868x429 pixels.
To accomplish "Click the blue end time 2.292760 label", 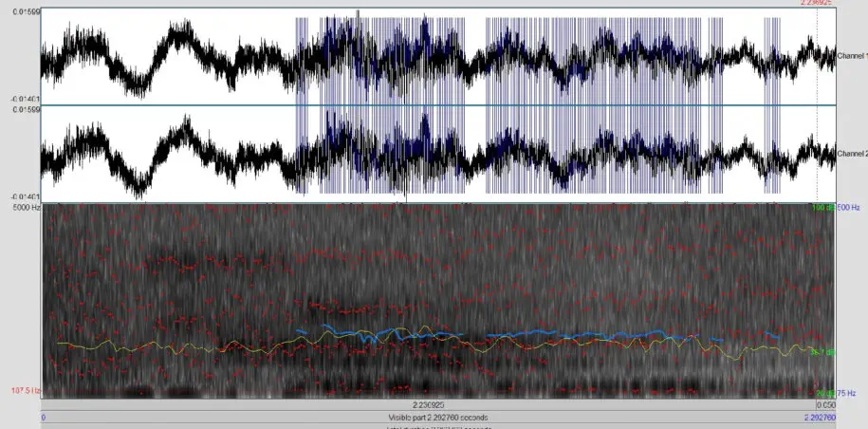I will [x=820, y=418].
